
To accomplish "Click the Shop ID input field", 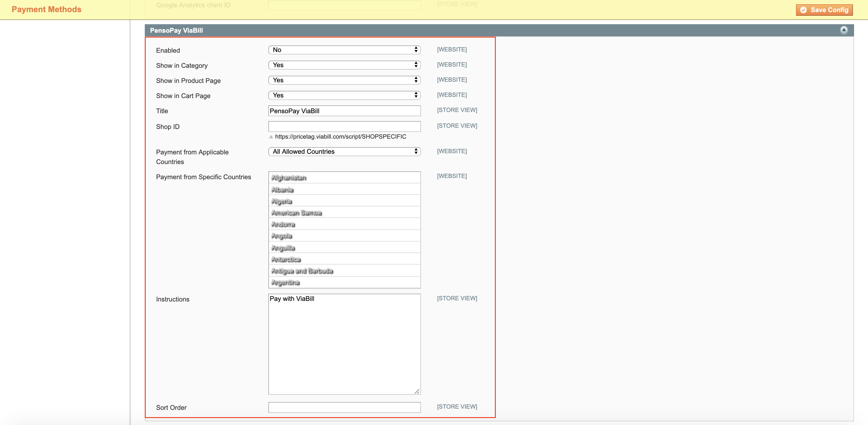I will tap(344, 126).
